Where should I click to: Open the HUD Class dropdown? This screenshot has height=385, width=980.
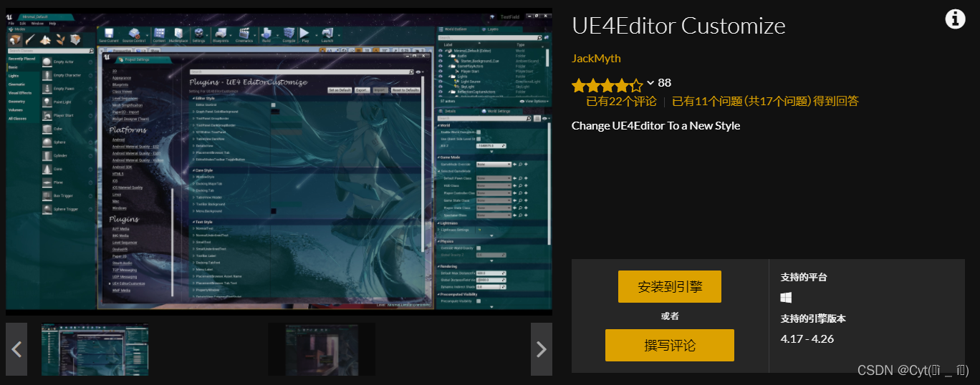(x=494, y=185)
